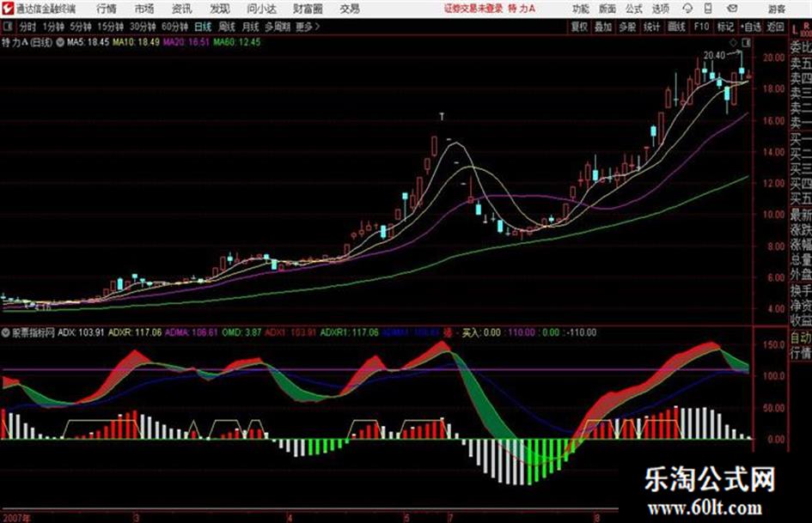Screen dimensions: 812x523
Task: Click the 复权 toolbar button
Action: click(579, 27)
